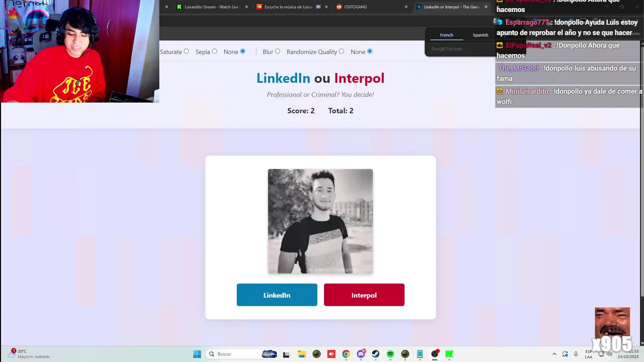The width and height of the screenshot is (644, 362).
Task: Switch to OBS Studio on the taskbar
Action: 435,354
